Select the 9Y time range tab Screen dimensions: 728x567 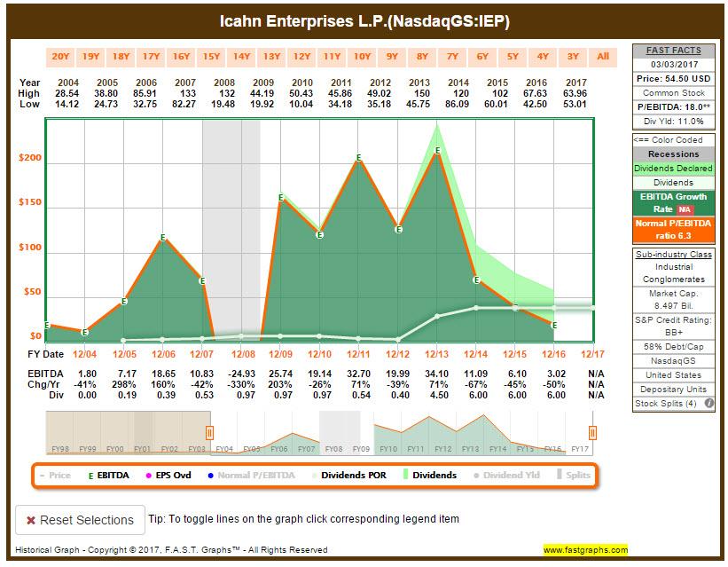(x=392, y=57)
